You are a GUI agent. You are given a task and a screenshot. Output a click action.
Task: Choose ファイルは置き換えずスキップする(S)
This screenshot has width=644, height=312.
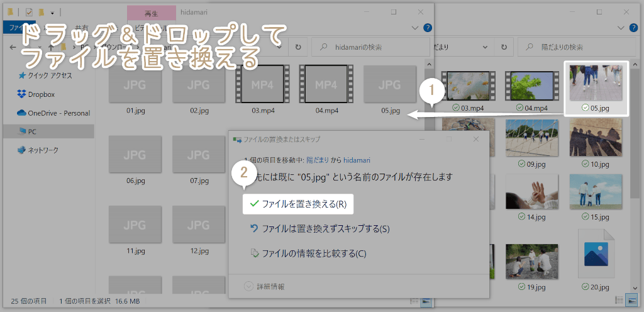tap(319, 229)
